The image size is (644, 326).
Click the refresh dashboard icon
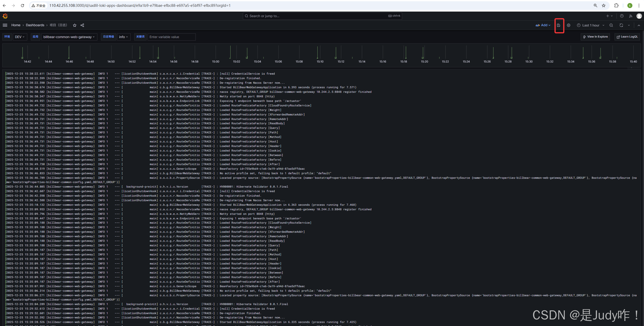[x=621, y=25]
